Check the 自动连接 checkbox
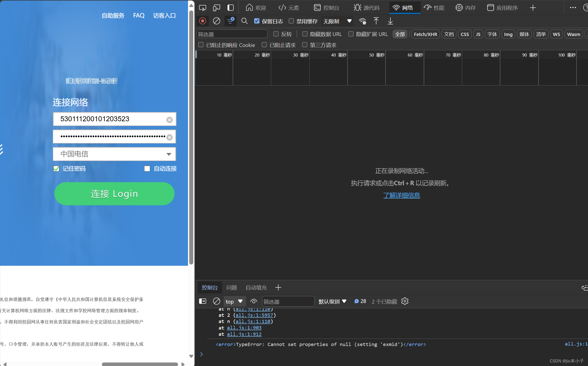 pyautogui.click(x=147, y=169)
